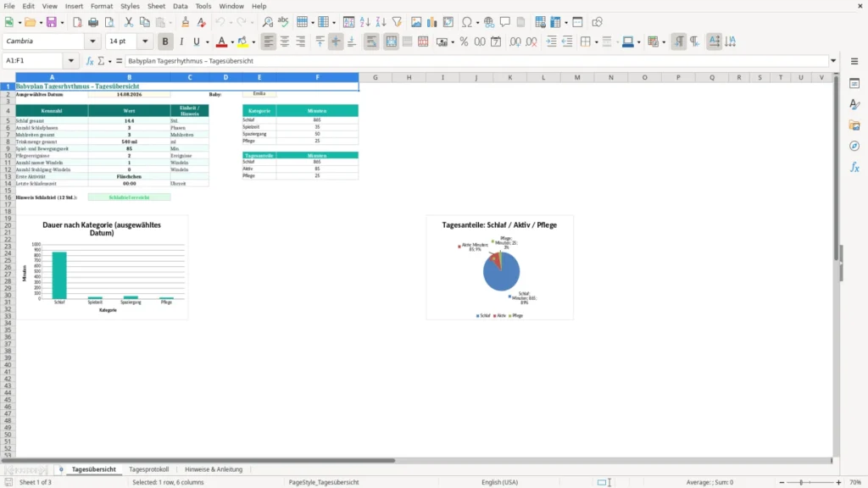Open the sidebar Functions panel

854,167
